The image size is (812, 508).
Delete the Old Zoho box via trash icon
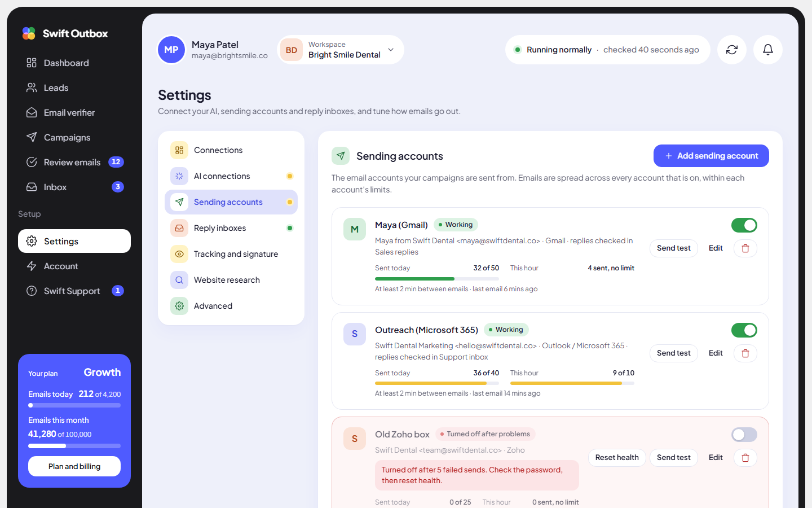[x=745, y=458]
